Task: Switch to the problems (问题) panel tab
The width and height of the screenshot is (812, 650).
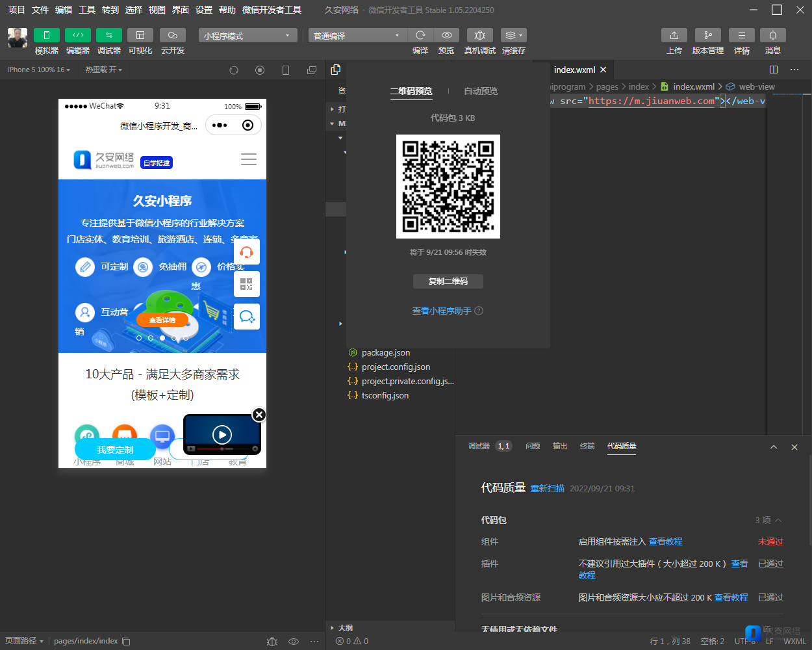Action: 533,446
